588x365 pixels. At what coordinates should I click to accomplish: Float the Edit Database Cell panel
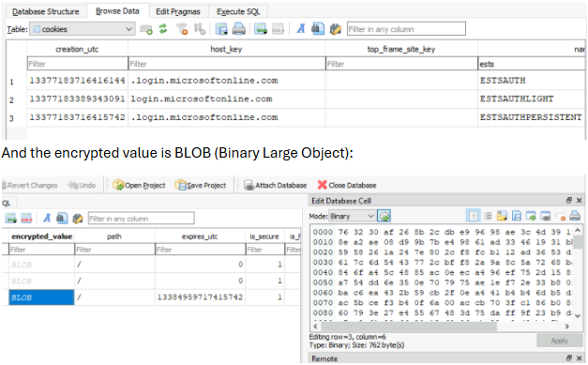point(569,200)
